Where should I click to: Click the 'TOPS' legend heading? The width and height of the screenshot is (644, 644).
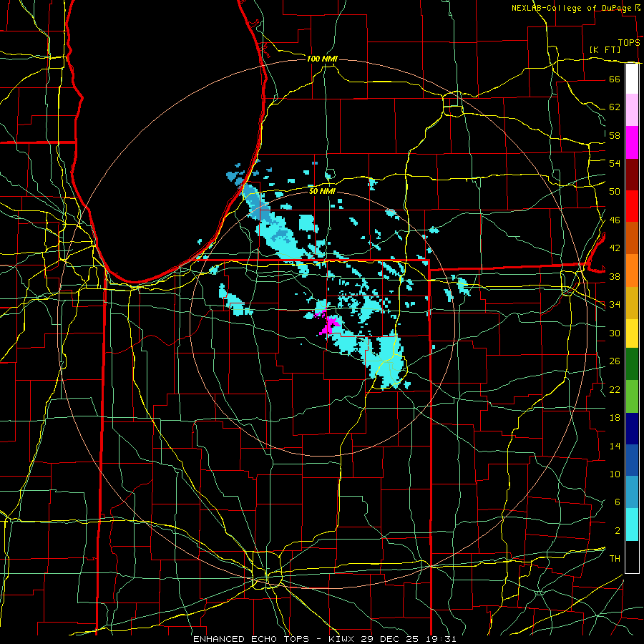pyautogui.click(x=629, y=43)
